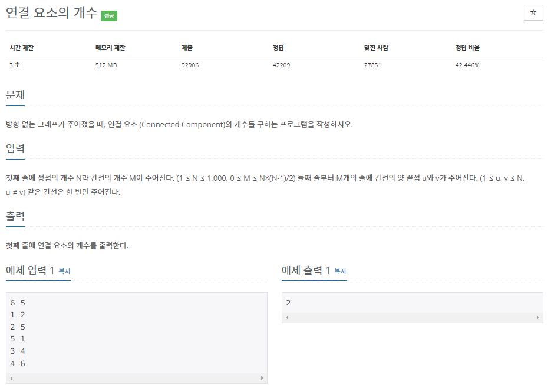Click the input line '6 5'
The image size is (551, 392).
[18, 303]
